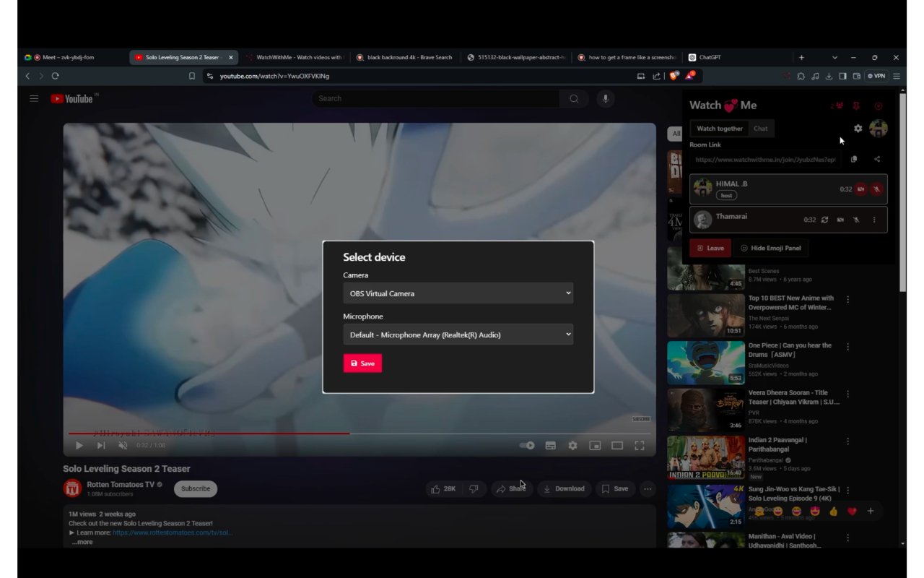Screen dimensions: 924x578
Task: Open the more options menu for Thamarai
Action: (874, 220)
